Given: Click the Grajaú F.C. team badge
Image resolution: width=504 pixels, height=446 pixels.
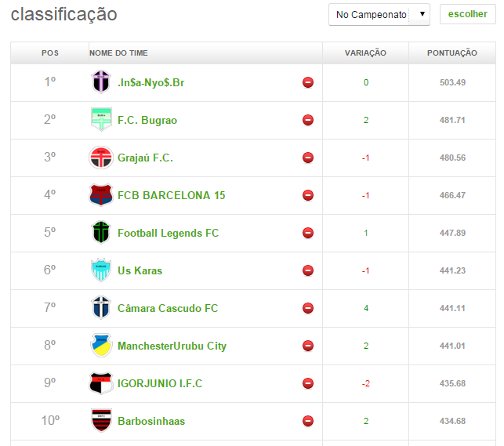Looking at the screenshot, I should pos(101,158).
